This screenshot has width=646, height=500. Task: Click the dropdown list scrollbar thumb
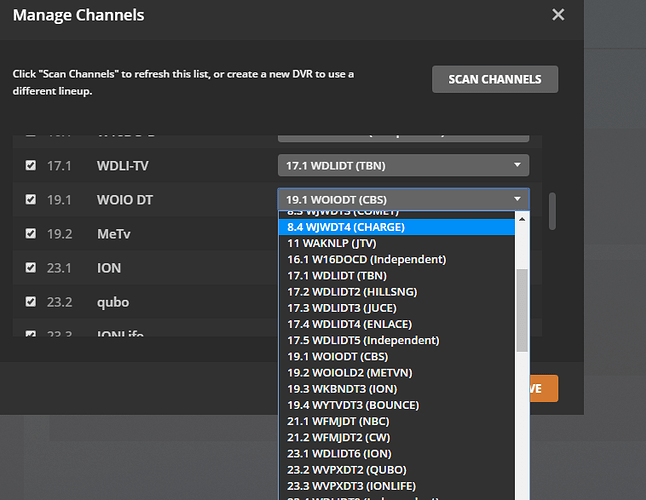pyautogui.click(x=522, y=311)
